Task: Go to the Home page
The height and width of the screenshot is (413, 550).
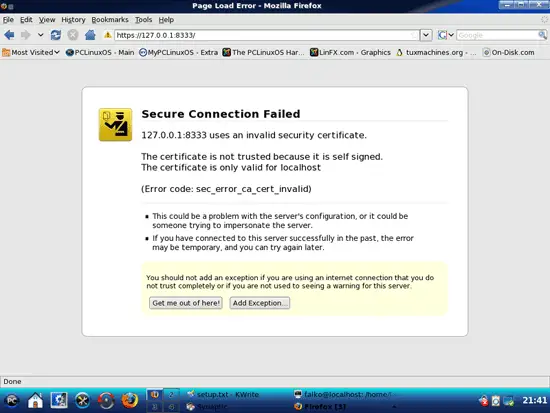Action: tap(90, 35)
